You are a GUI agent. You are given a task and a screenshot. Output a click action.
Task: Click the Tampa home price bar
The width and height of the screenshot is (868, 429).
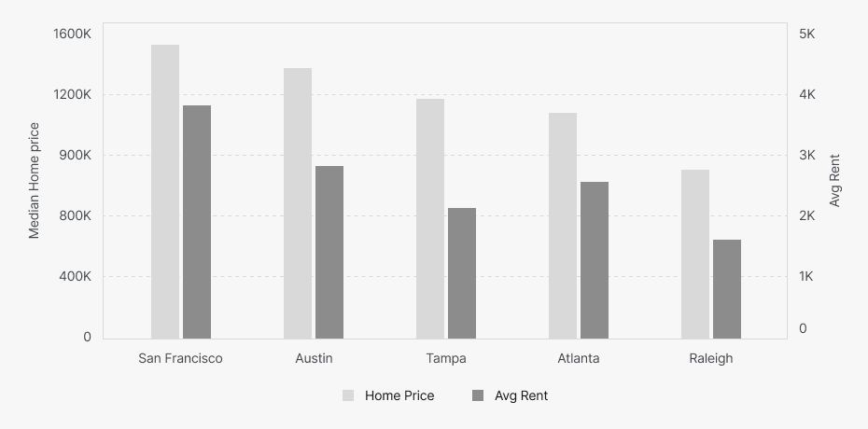pyautogui.click(x=430, y=218)
